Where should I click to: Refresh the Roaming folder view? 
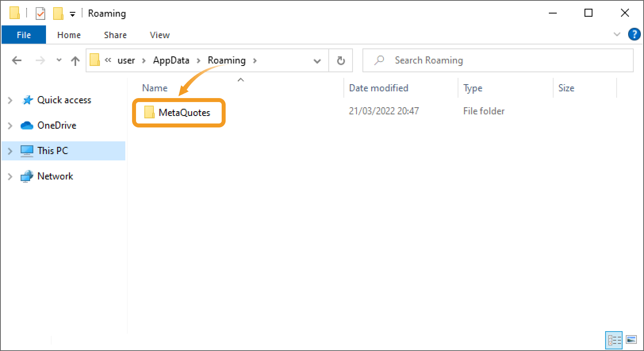tap(341, 60)
